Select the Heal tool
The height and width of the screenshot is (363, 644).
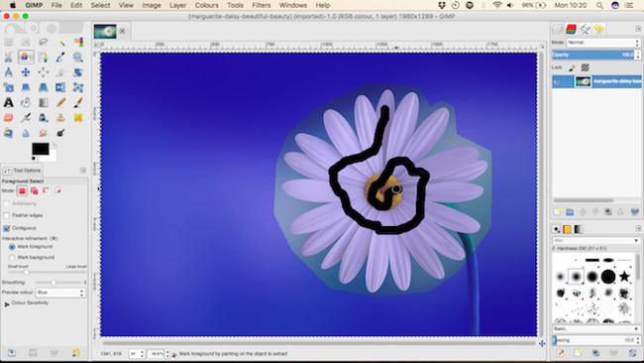(x=78, y=118)
